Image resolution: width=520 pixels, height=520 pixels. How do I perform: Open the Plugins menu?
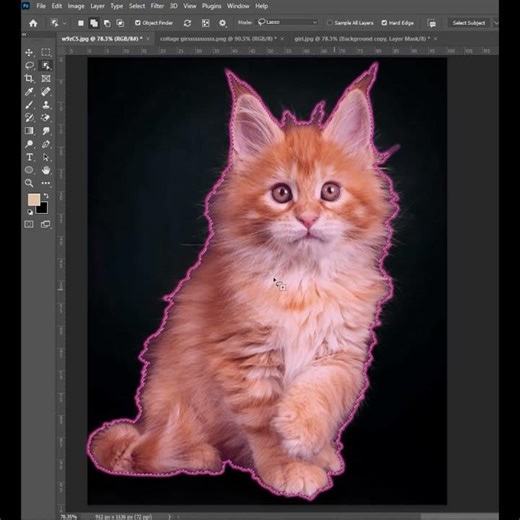click(211, 6)
